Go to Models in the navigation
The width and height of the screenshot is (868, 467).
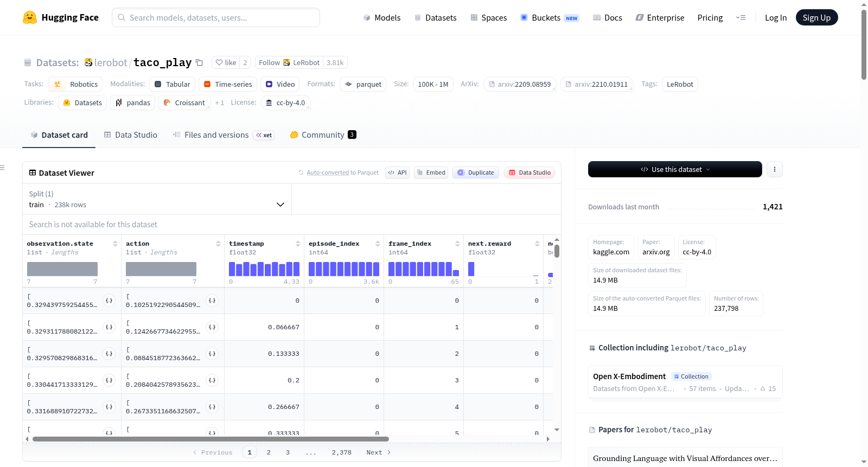tap(382, 17)
